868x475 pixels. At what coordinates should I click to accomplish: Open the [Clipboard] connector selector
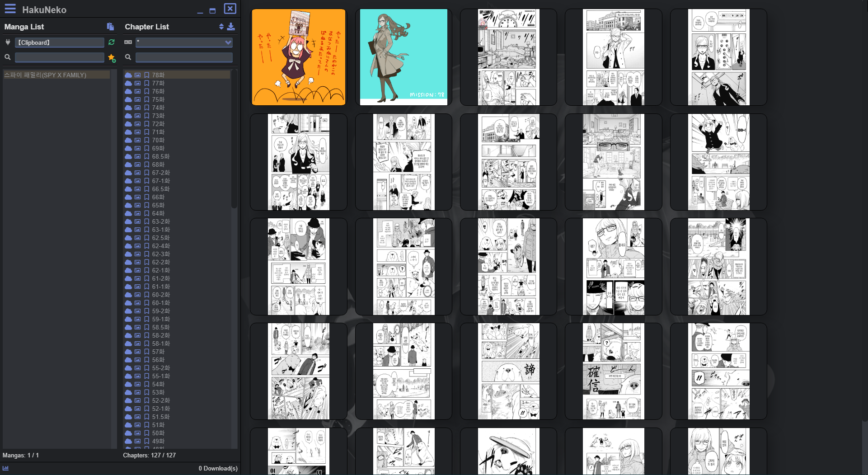pos(60,42)
